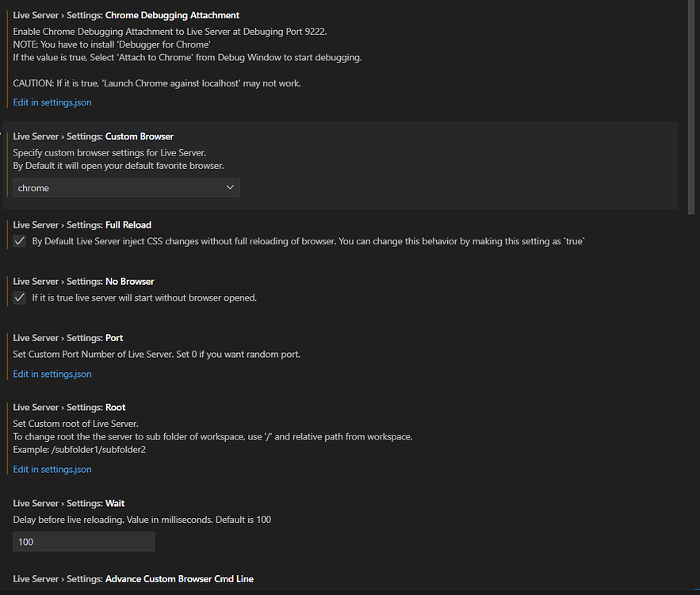Viewport: 700px width, 595px height.
Task: Click Edit in settings.json under Port
Action: coord(52,374)
